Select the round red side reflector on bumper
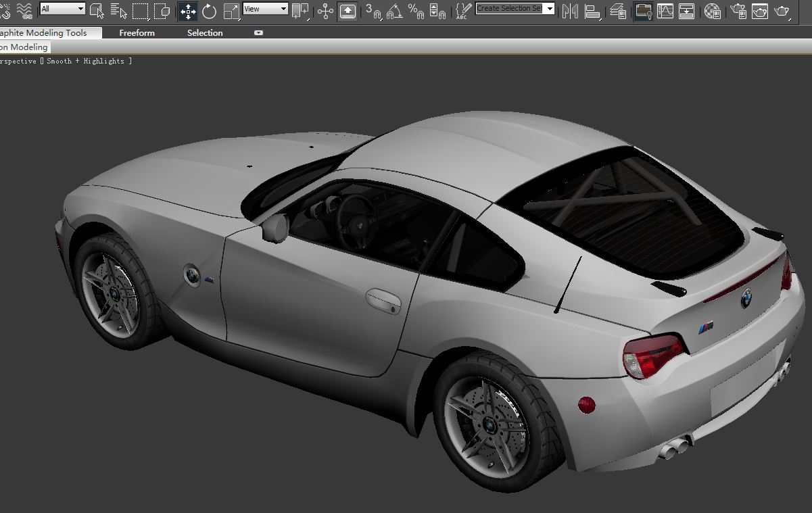Image resolution: width=812 pixels, height=513 pixels. tap(587, 405)
